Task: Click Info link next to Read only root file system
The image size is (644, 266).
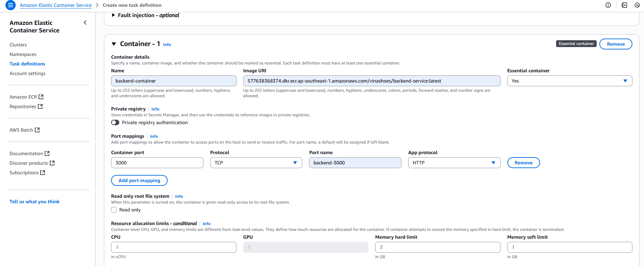Action: 179,196
